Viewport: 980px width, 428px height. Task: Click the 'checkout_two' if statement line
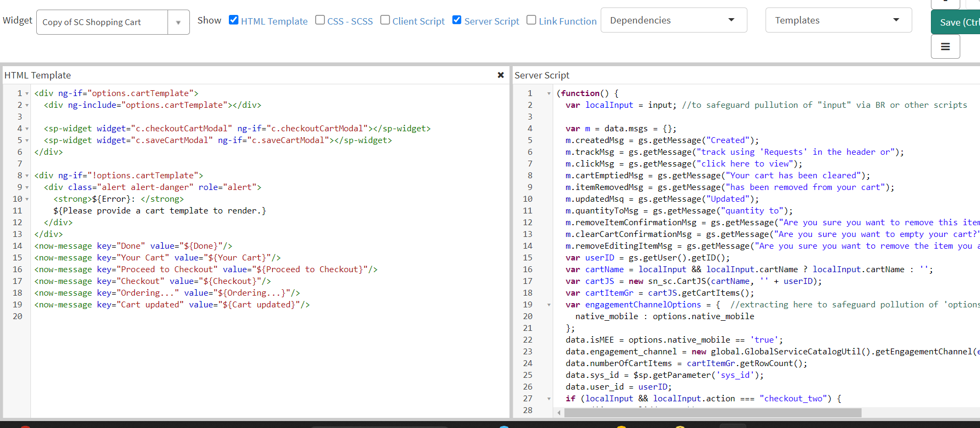coord(703,399)
